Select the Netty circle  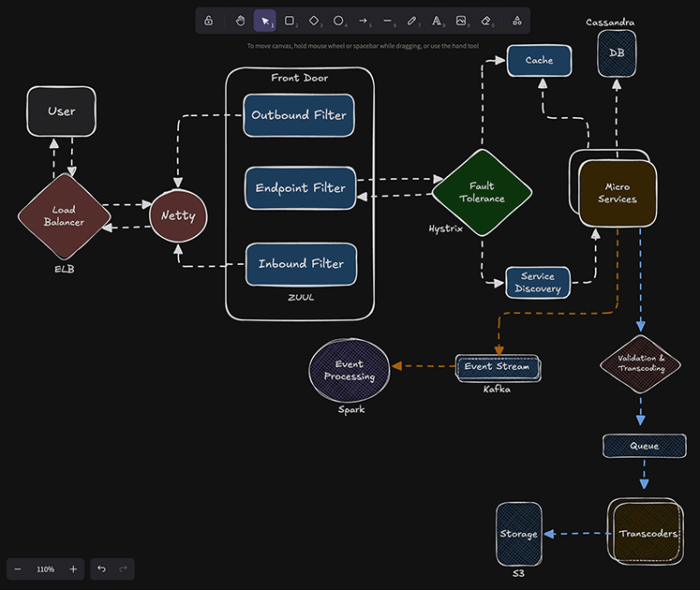(x=178, y=215)
